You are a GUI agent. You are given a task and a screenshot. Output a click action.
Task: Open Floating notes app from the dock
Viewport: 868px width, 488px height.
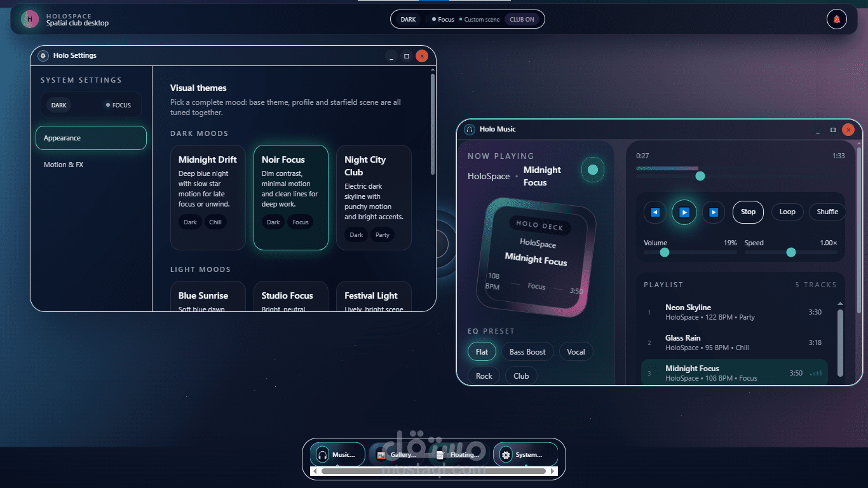click(459, 454)
